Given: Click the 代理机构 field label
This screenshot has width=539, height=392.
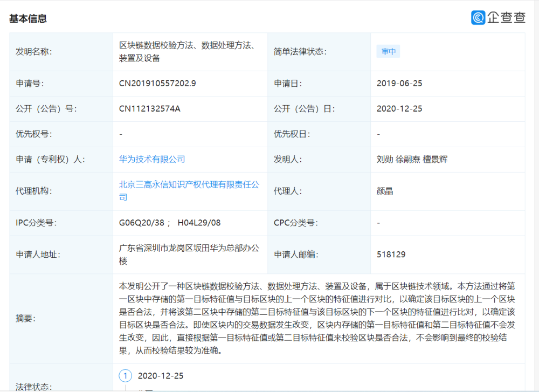Looking at the screenshot, I should pos(33,191).
